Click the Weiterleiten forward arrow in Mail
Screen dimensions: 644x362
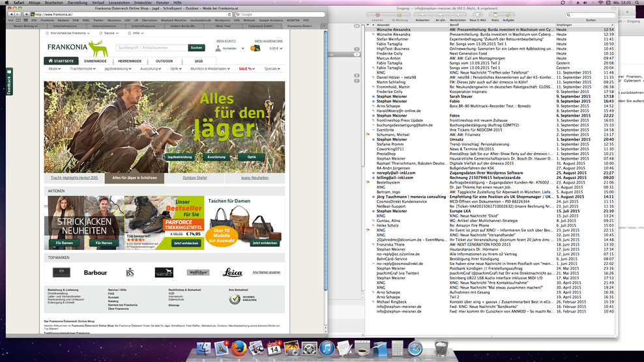[458, 15]
